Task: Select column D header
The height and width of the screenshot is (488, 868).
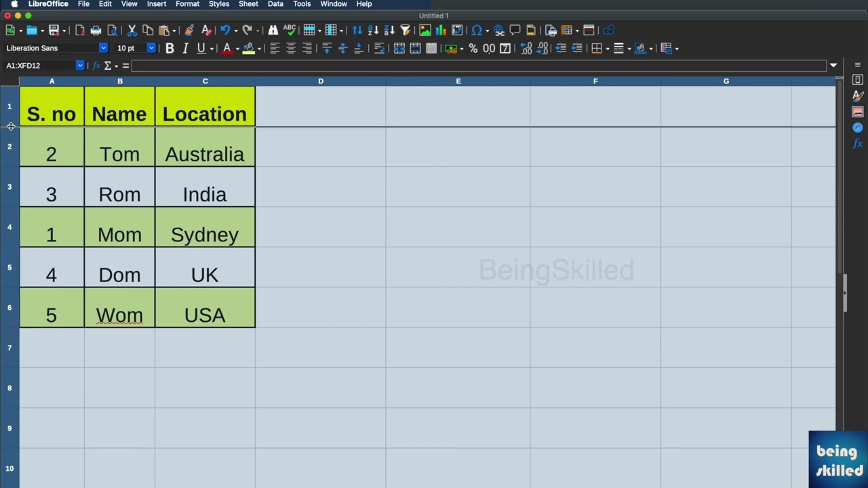Action: pyautogui.click(x=321, y=81)
